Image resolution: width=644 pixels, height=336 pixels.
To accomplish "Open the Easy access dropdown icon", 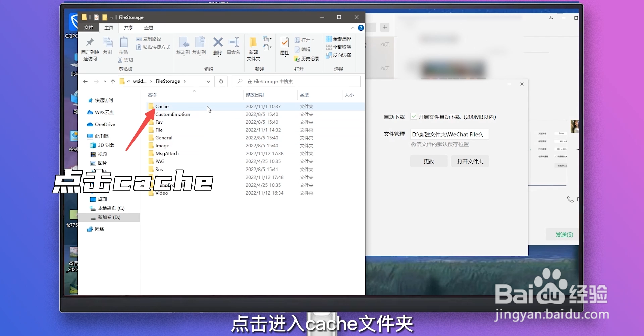I will click(267, 47).
